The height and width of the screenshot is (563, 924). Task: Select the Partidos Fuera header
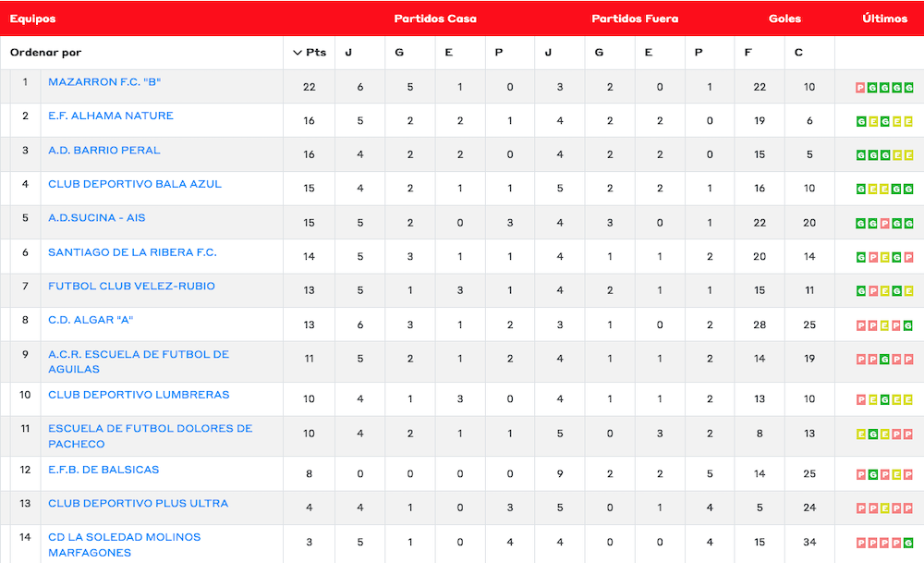[635, 18]
